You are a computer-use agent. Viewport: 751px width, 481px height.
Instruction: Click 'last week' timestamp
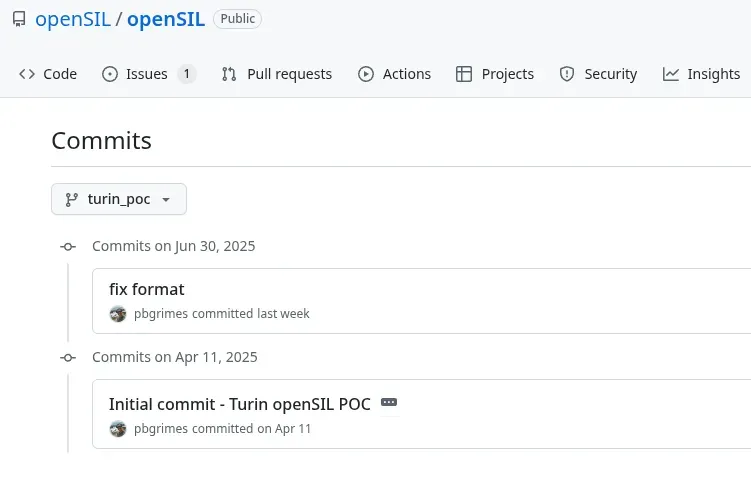click(283, 314)
